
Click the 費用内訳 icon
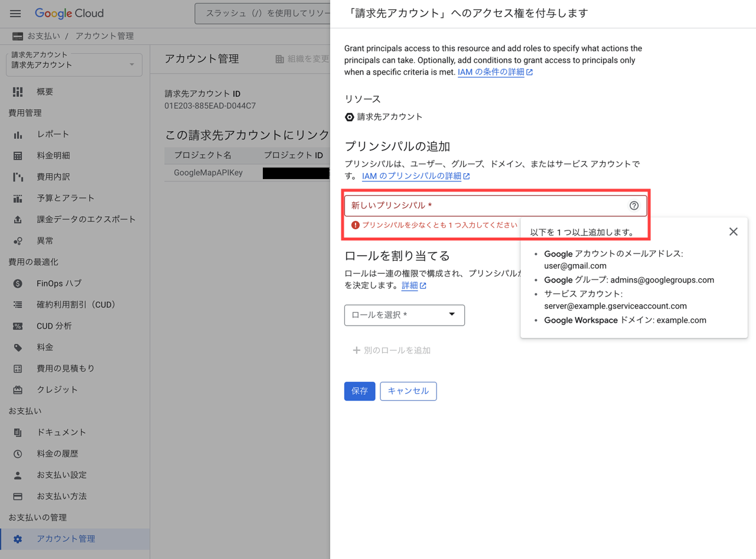point(18,177)
